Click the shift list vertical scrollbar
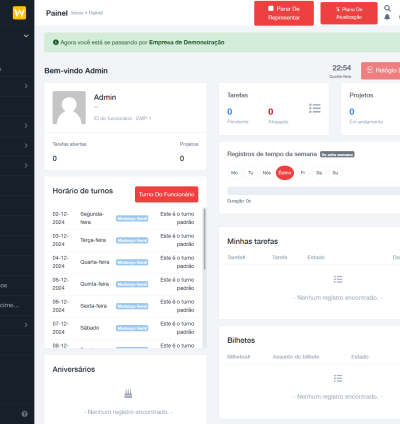This screenshot has height=424, width=400. coord(204,239)
